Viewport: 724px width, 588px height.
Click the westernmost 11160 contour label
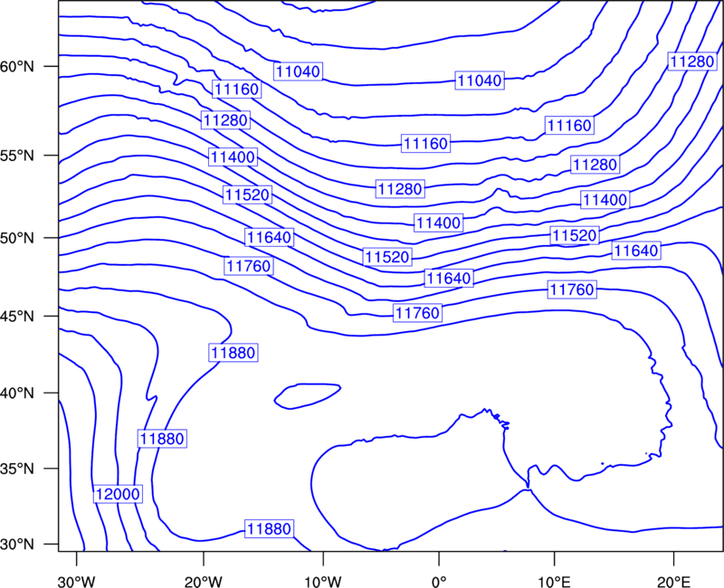(x=237, y=89)
